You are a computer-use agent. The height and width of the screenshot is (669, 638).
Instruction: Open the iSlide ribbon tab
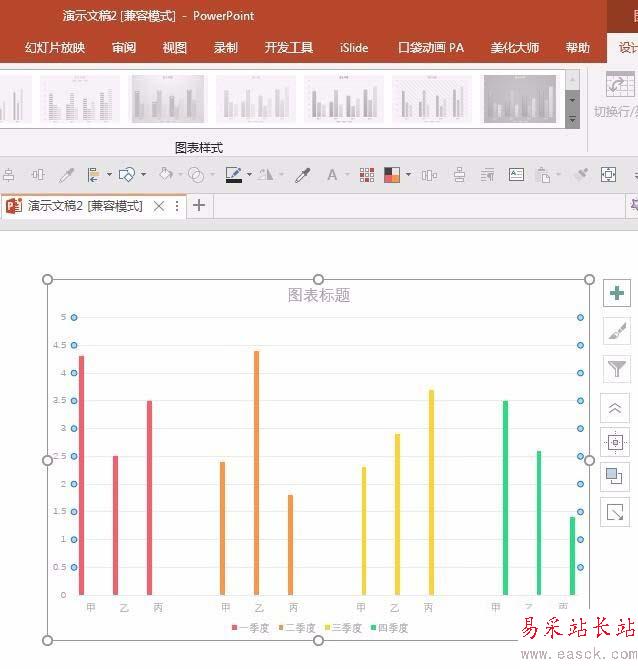[x=354, y=47]
